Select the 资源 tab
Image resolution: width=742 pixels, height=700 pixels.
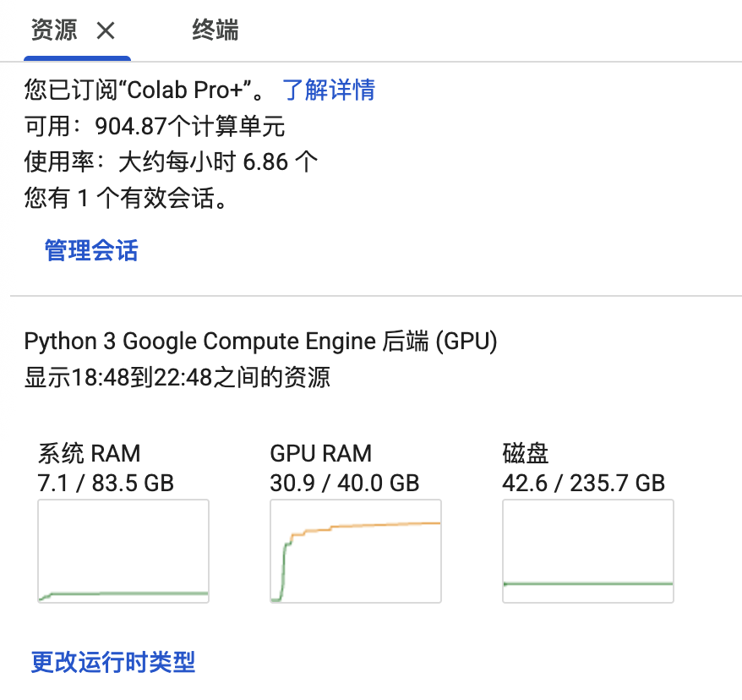coord(54,31)
